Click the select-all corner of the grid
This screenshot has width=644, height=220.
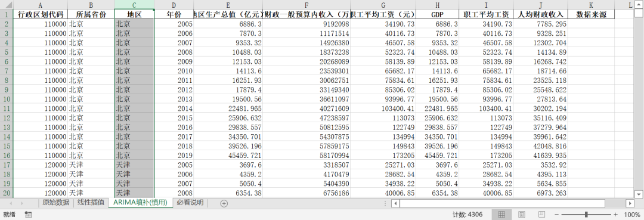7,5
